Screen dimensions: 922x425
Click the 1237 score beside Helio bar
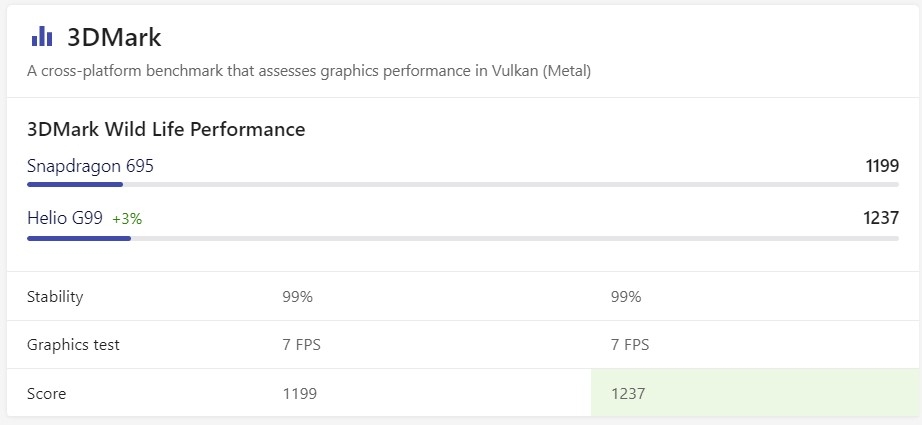(881, 217)
